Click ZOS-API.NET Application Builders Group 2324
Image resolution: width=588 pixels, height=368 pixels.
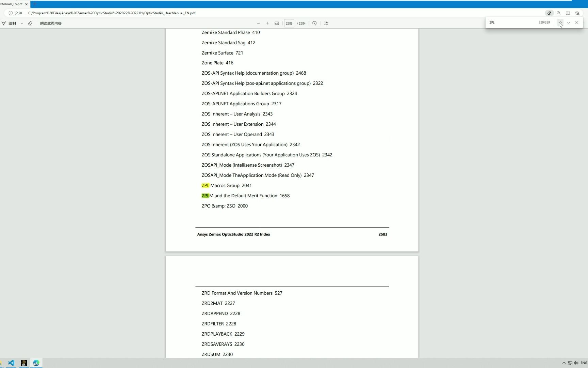pyautogui.click(x=249, y=93)
